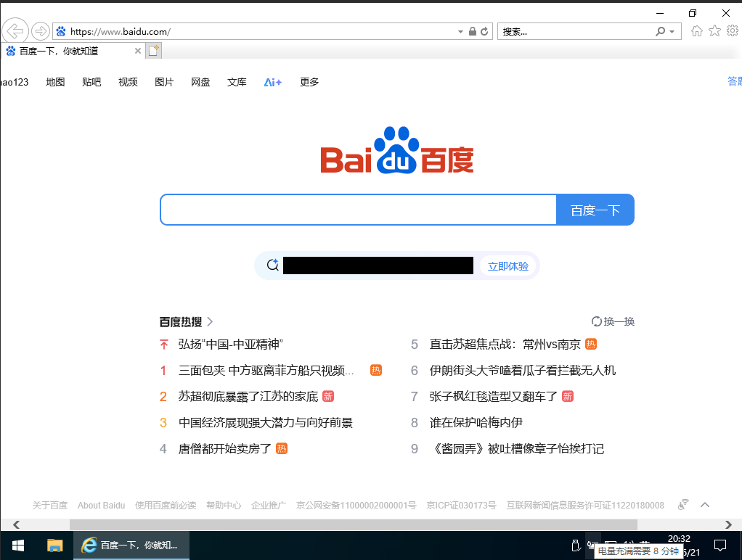Viewport: 742px width, 560px height.
Task: Collapse the footer using the up chevron
Action: coord(705,505)
